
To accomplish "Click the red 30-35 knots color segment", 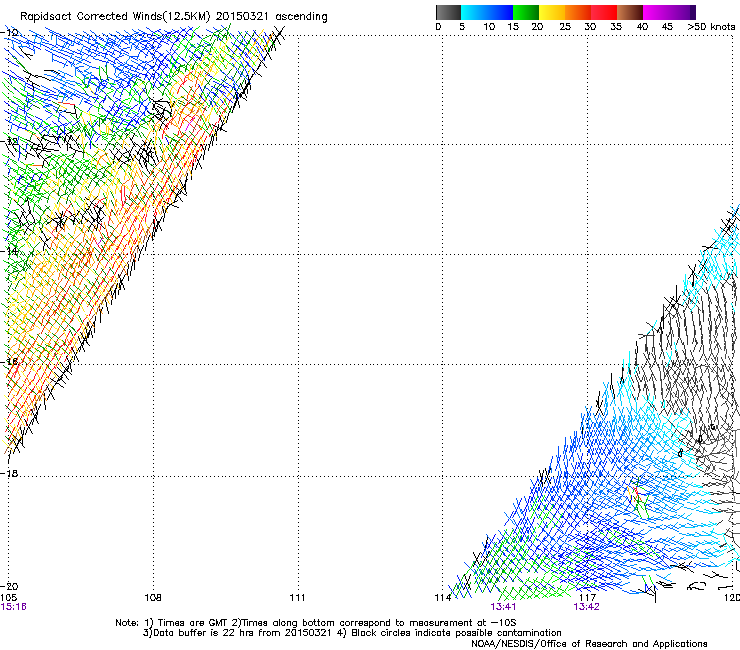I will coord(604,12).
